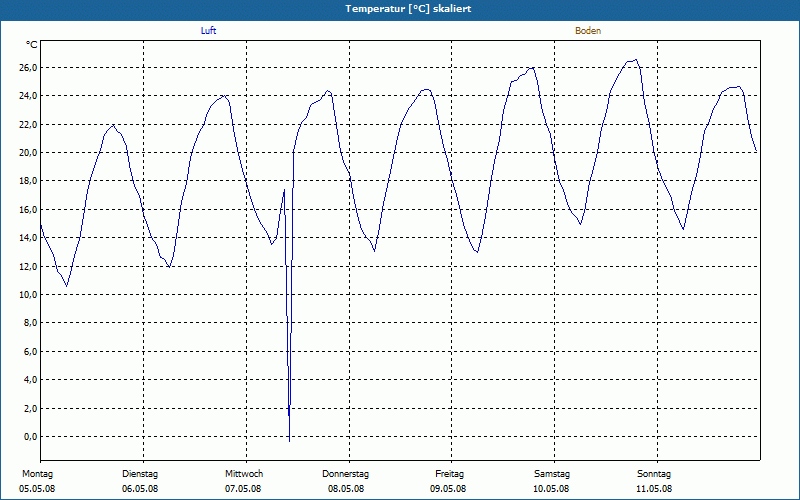This screenshot has height=500, width=800.
Task: Click the 'Freitag' day label
Action: (x=449, y=474)
